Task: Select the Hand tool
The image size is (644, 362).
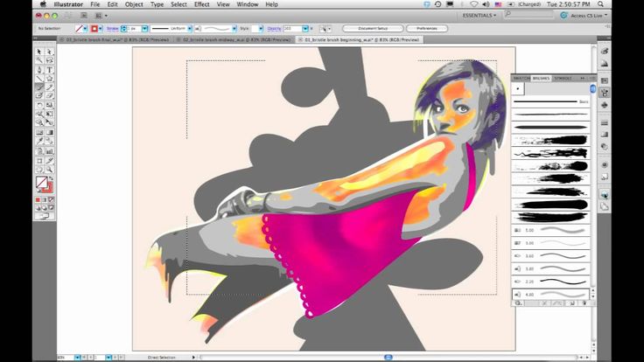Action: point(39,170)
